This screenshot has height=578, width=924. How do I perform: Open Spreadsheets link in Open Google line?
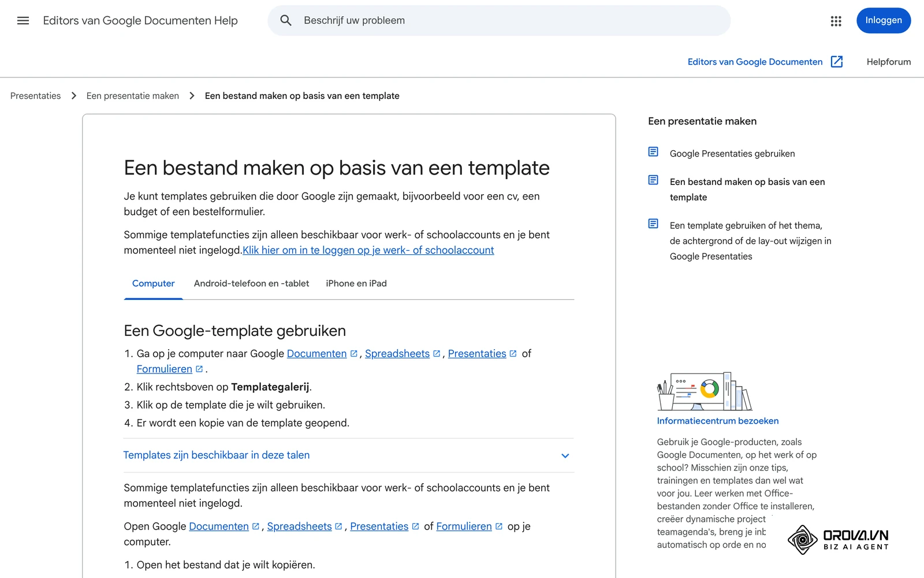(x=299, y=527)
